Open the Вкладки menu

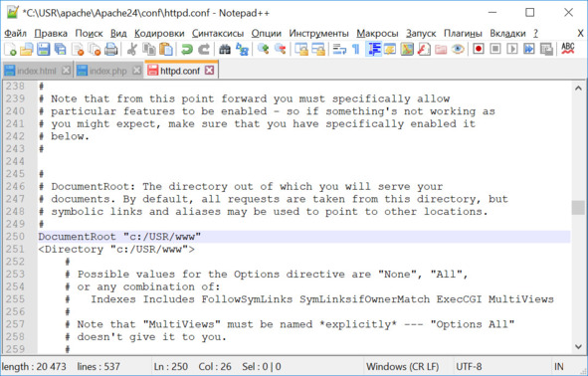507,34
